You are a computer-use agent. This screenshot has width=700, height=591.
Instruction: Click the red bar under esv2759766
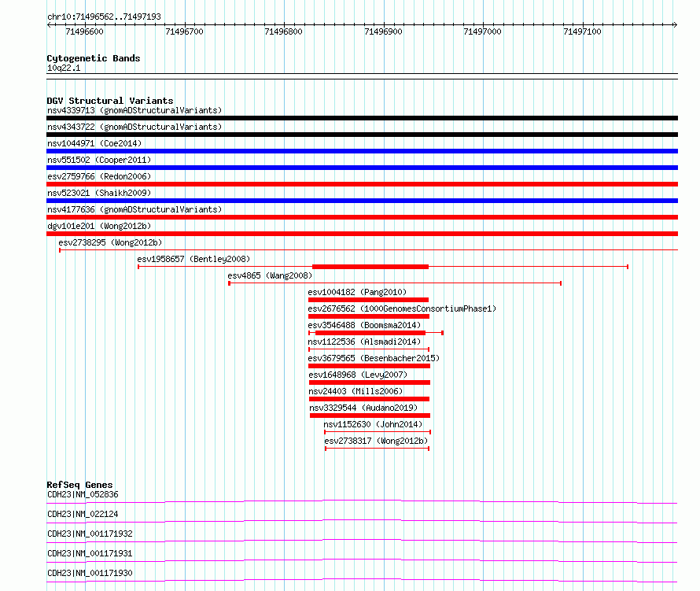coord(362,184)
